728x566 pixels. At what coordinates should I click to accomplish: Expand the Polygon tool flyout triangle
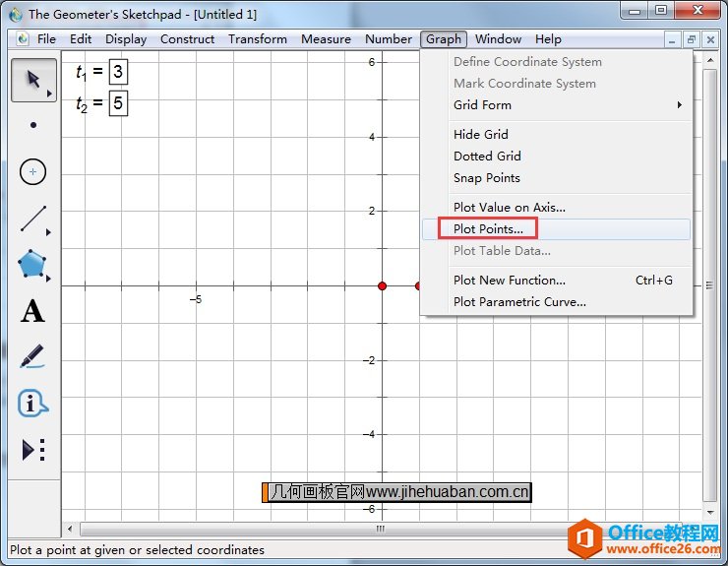tap(48, 279)
